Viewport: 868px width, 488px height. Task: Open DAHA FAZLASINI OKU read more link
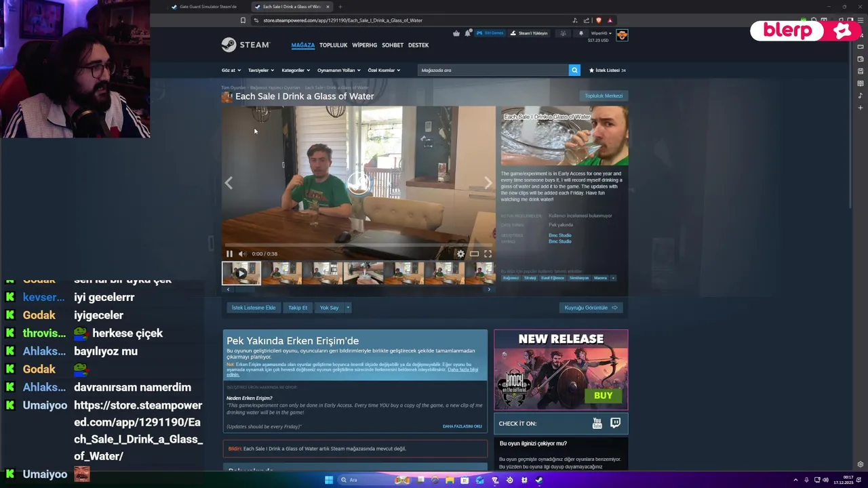pos(462,426)
